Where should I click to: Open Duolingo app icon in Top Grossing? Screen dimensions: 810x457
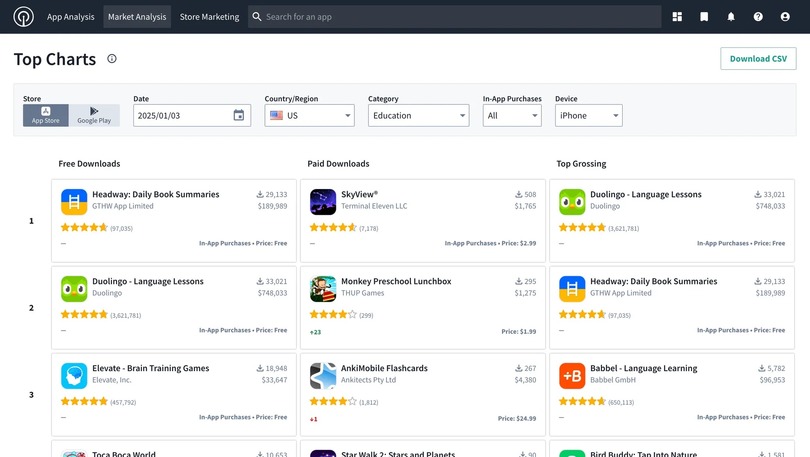[572, 202]
